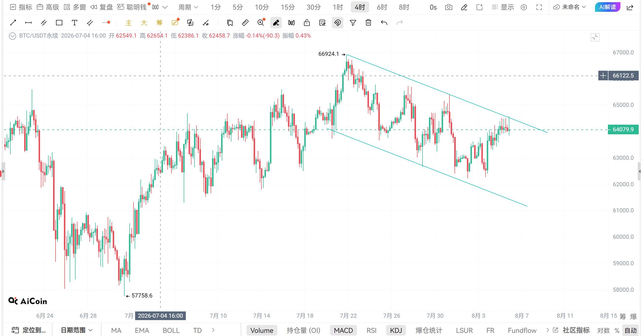Select the parallel channel tool

tap(44, 23)
